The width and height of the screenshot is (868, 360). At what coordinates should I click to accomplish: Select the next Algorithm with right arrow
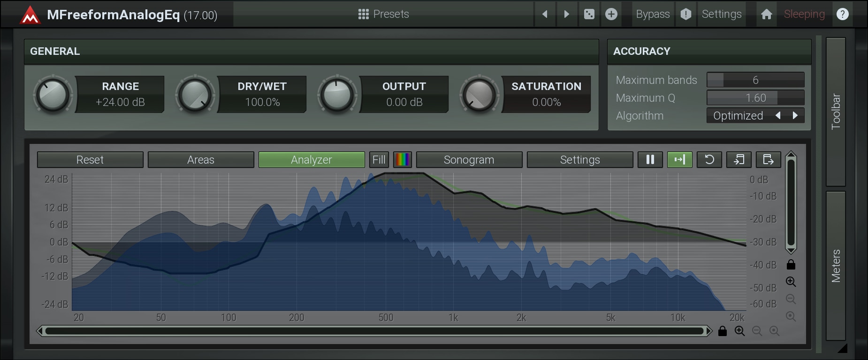coord(795,115)
